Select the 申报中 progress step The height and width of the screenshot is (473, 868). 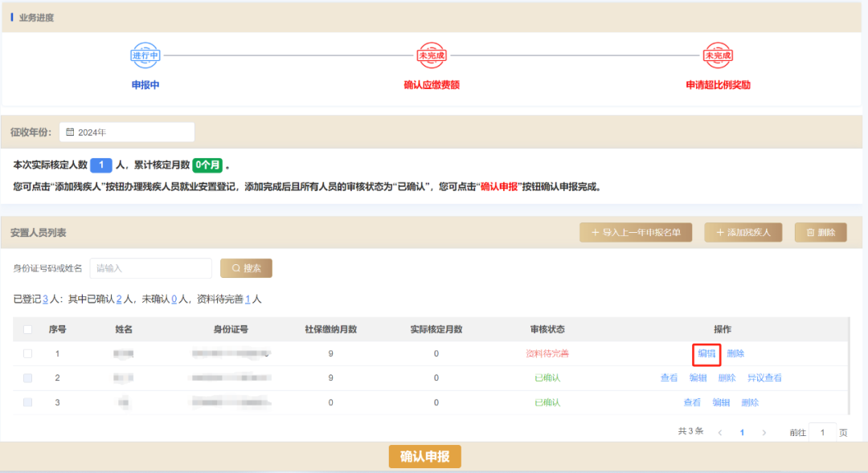tap(145, 83)
